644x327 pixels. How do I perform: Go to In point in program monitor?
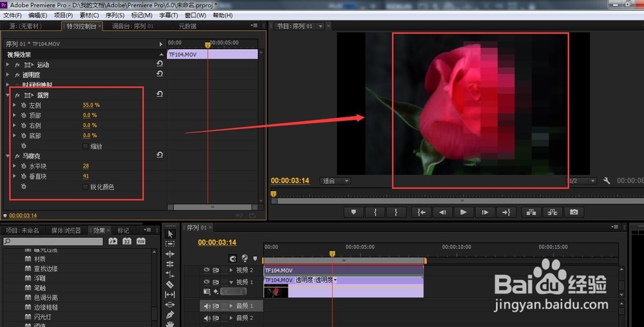(421, 212)
